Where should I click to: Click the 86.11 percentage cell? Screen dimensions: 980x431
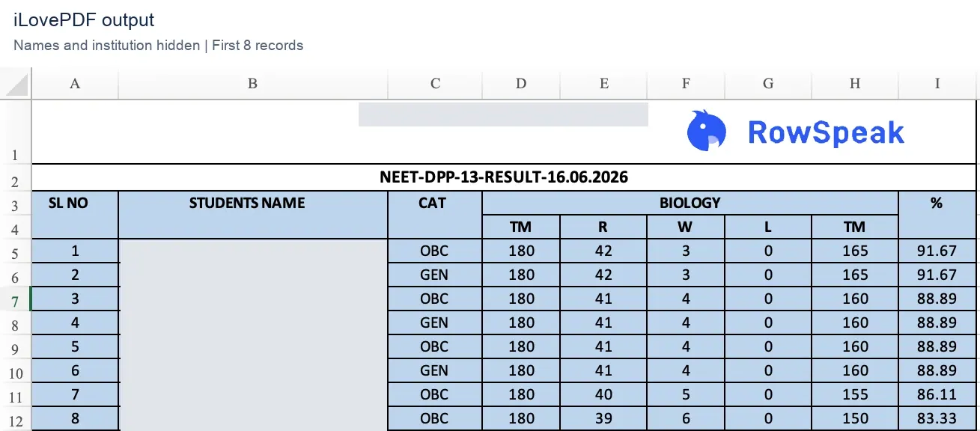click(937, 395)
